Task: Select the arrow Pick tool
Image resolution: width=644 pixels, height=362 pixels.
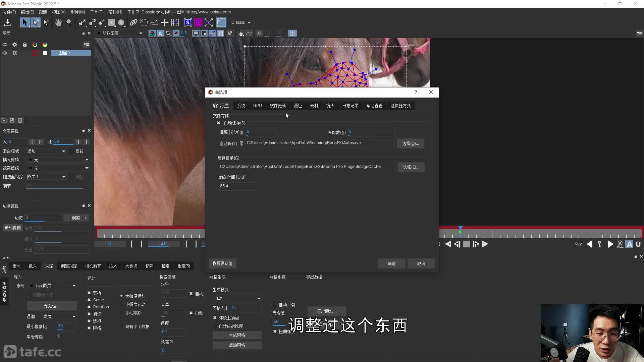Action: (25, 22)
